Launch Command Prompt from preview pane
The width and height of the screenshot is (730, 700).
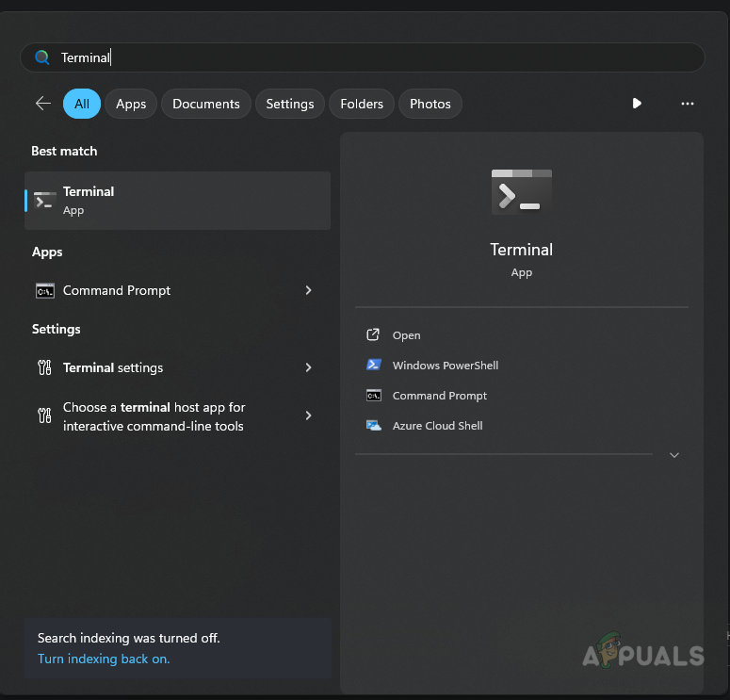pos(440,396)
